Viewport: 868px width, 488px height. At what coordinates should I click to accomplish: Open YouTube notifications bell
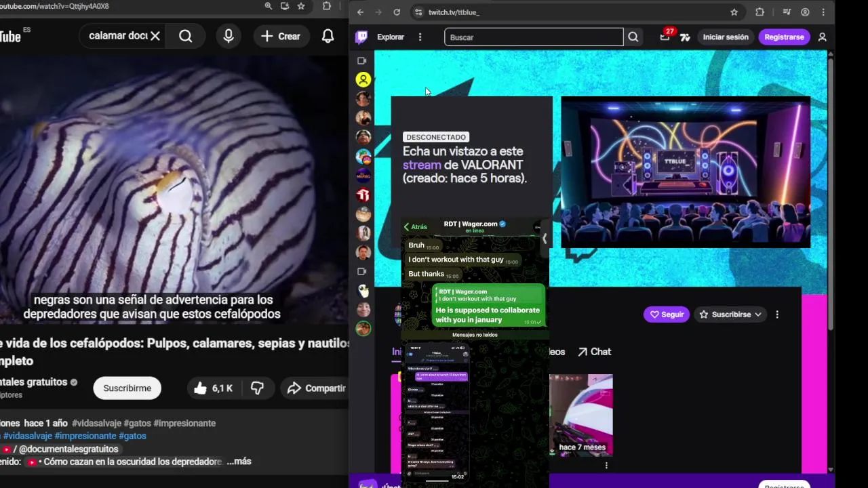328,37
